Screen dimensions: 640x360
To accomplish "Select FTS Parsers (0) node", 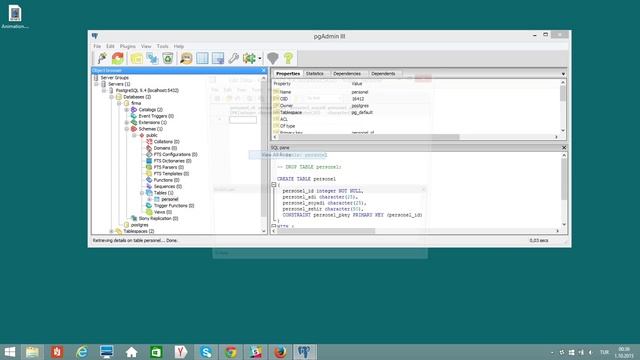I will coord(169,167).
